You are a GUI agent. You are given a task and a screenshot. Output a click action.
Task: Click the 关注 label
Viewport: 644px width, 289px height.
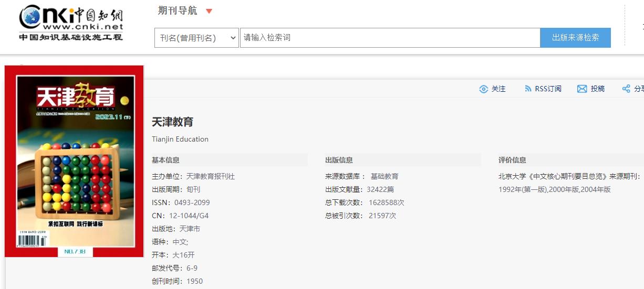click(498, 89)
